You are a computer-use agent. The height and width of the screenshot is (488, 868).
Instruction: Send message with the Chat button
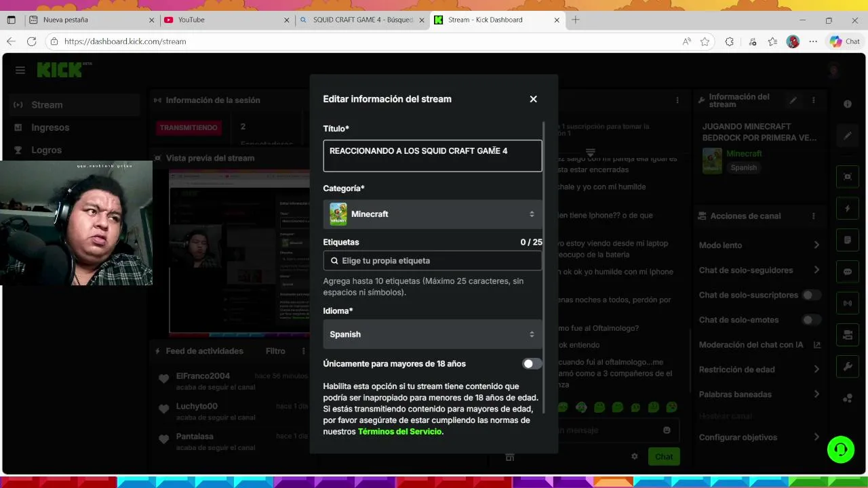(664, 457)
